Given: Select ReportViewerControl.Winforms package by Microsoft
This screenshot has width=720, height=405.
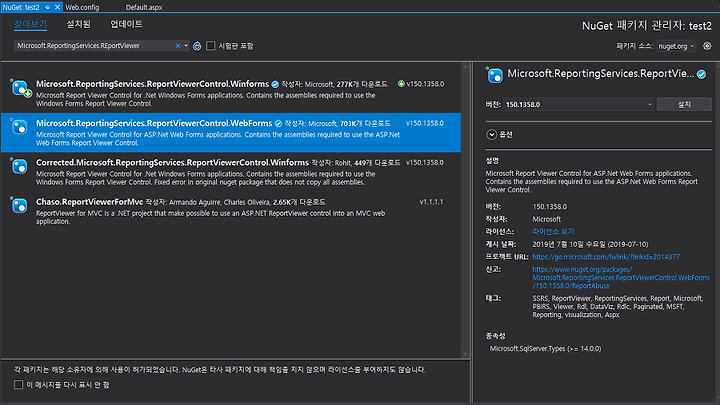Looking at the screenshot, I should click(231, 93).
